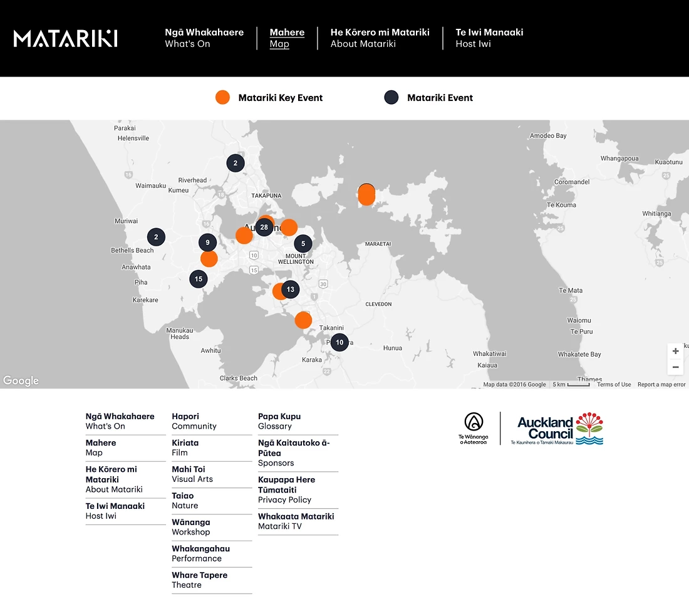Select the 5-event cluster at Mount Wellington
This screenshot has width=689, height=616.
(x=303, y=243)
